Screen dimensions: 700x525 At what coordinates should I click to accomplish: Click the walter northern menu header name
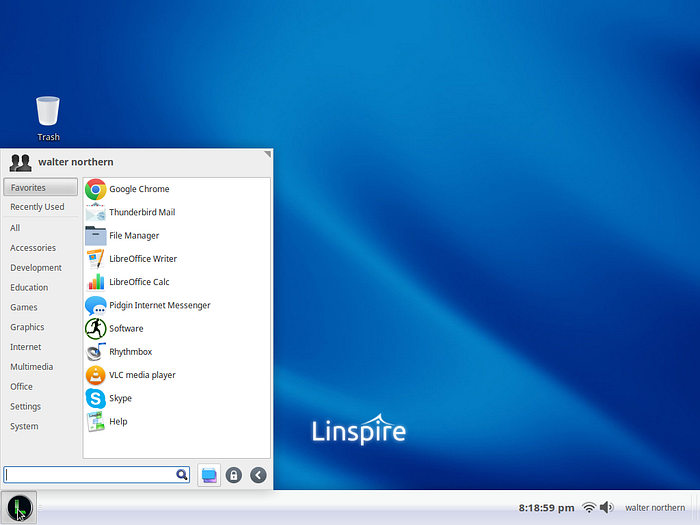pyautogui.click(x=76, y=162)
